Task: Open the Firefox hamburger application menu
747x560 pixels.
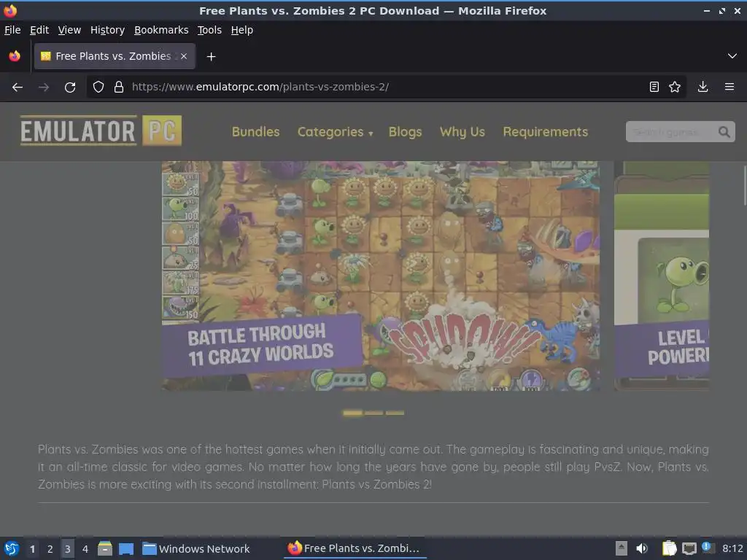Action: (729, 87)
